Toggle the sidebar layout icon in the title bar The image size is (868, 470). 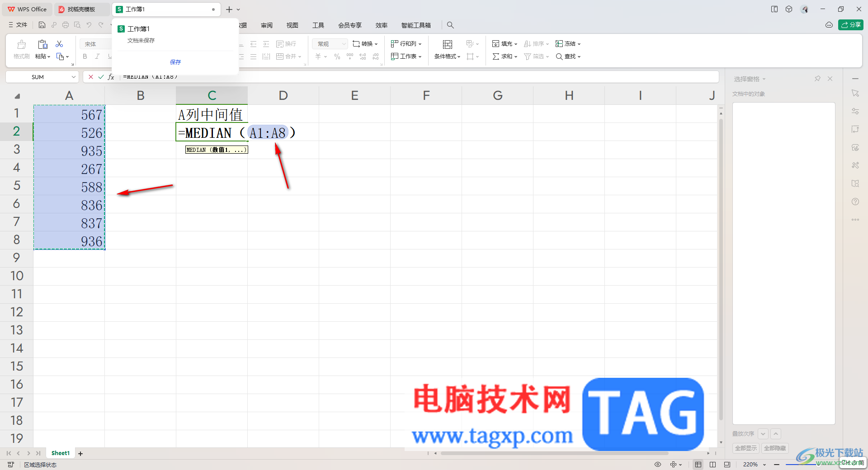click(774, 9)
